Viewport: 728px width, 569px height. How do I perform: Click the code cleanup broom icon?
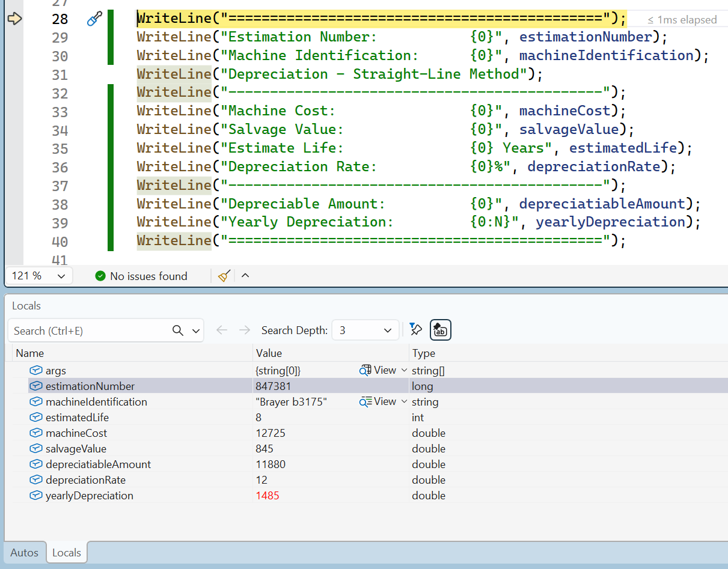pos(224,276)
